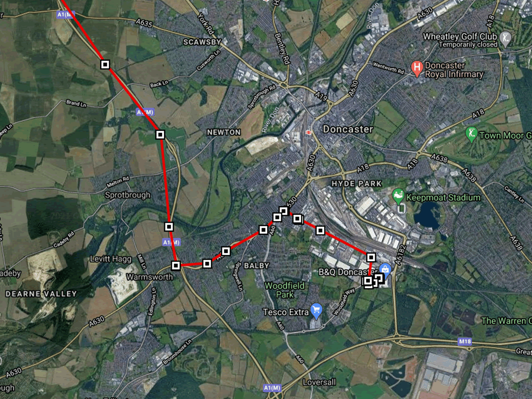Click the Wheatley Golf Club grey pin

coord(505,39)
